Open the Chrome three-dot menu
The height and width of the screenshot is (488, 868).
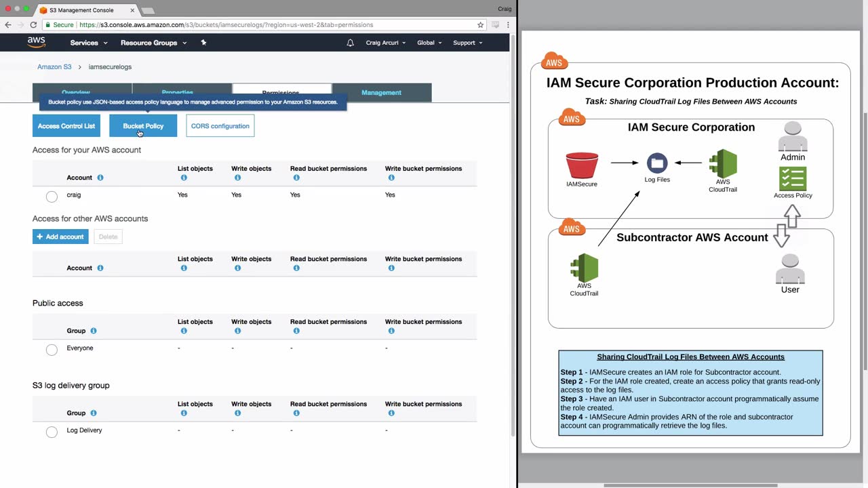pos(508,24)
